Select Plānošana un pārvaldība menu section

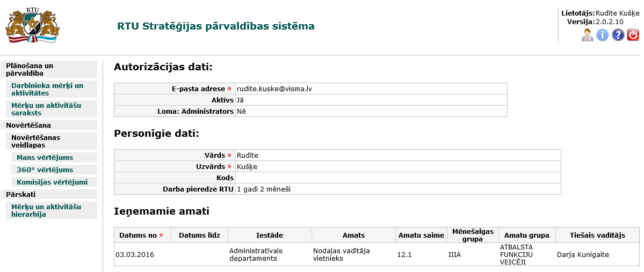[49, 69]
